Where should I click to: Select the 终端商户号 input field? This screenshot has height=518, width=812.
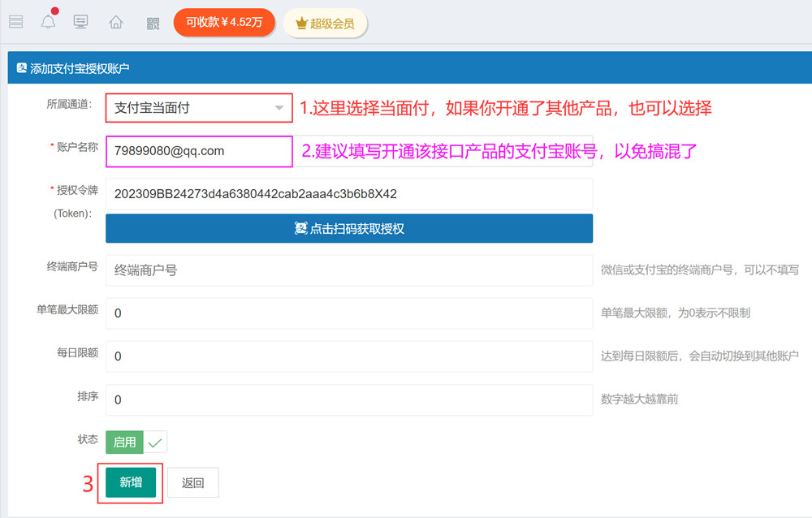[349, 270]
